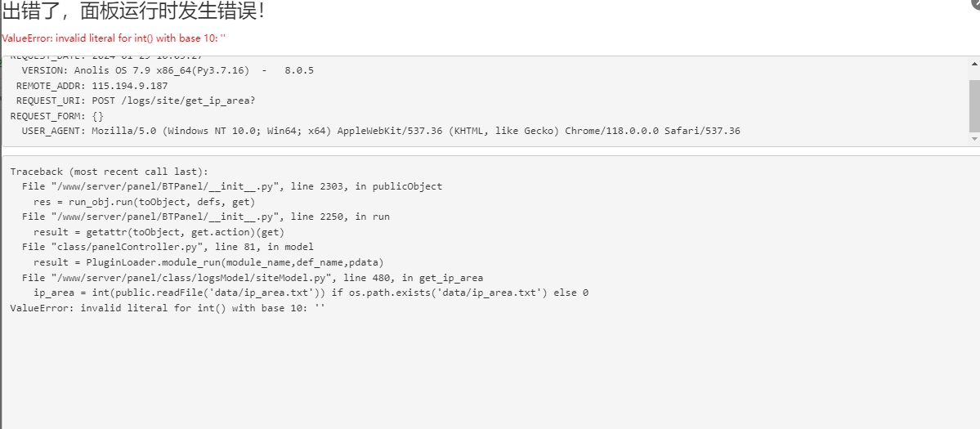Screen dimensions: 980x429
Task: Click the request info scrollbar down arrow
Action: pos(974,139)
